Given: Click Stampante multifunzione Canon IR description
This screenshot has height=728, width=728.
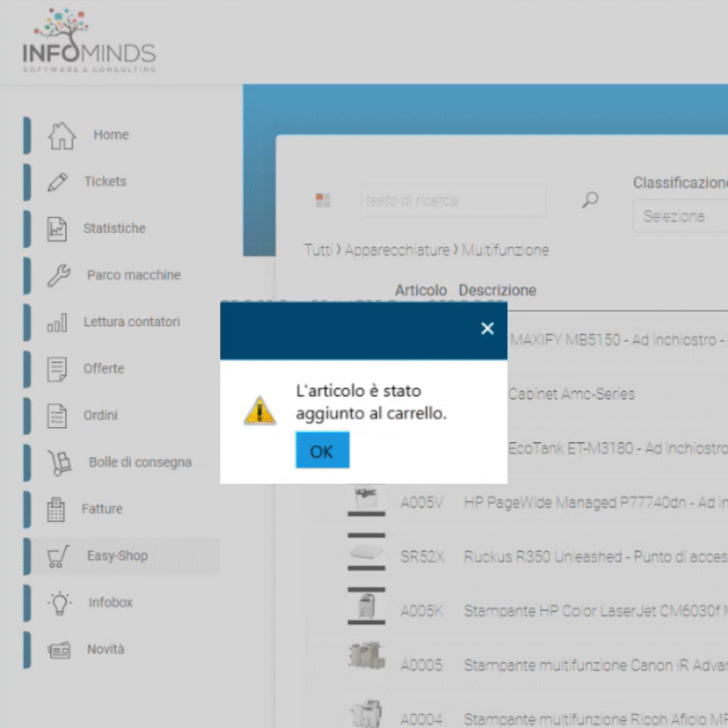Looking at the screenshot, I should tap(596, 665).
